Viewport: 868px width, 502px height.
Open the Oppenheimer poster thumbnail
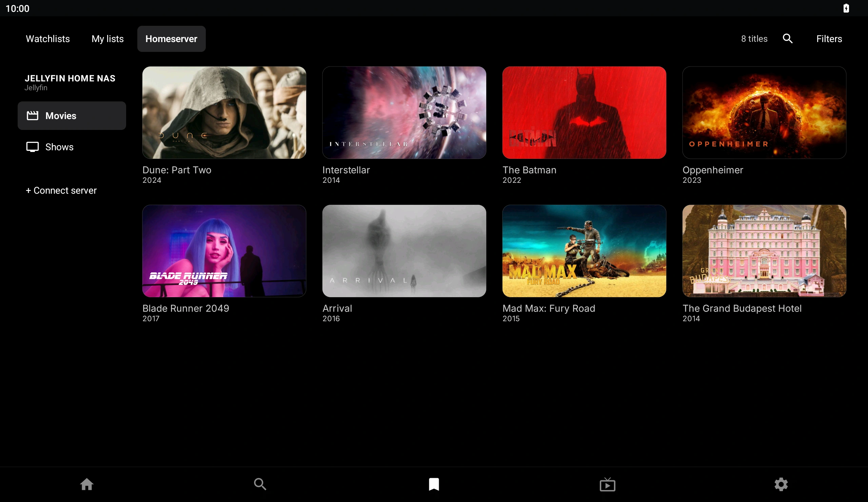(x=764, y=112)
